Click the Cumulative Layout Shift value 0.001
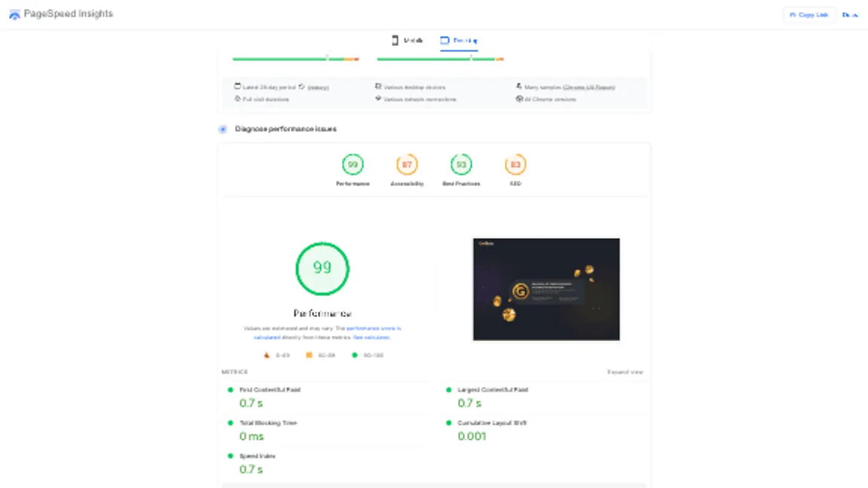Screen dimensions: 868x488 pyautogui.click(x=472, y=437)
